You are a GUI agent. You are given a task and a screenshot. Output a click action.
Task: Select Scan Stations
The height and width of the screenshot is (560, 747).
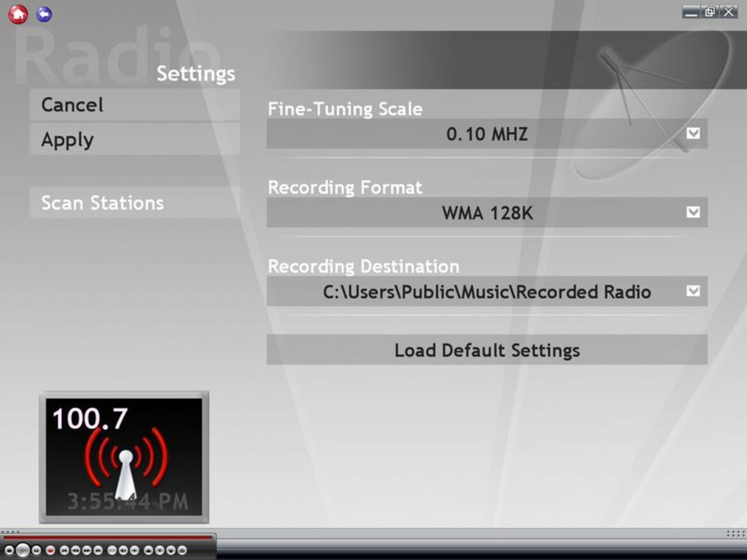(x=135, y=203)
